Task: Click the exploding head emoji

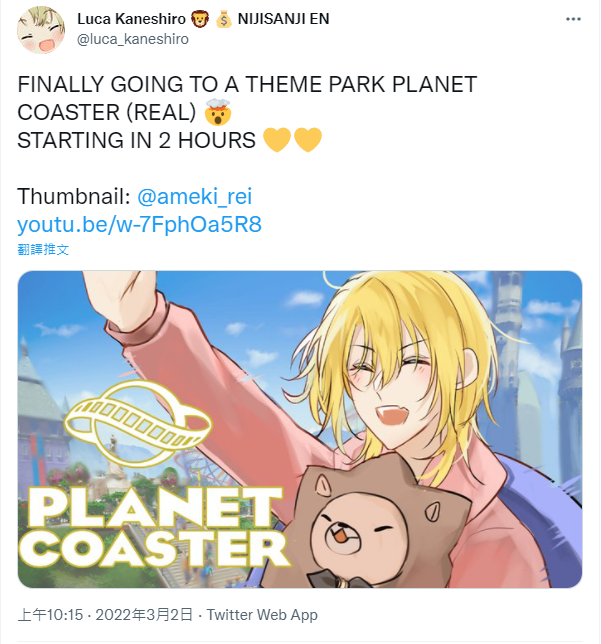Action: click(x=218, y=112)
